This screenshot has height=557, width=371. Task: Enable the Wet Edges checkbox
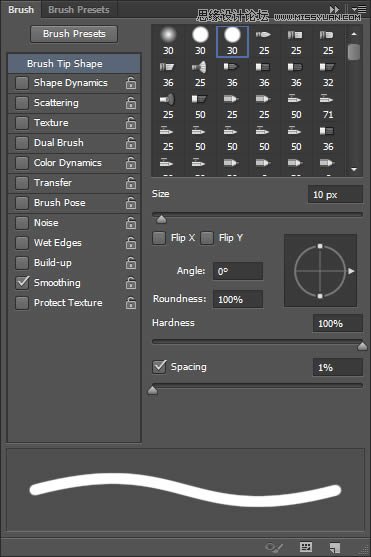pos(22,243)
